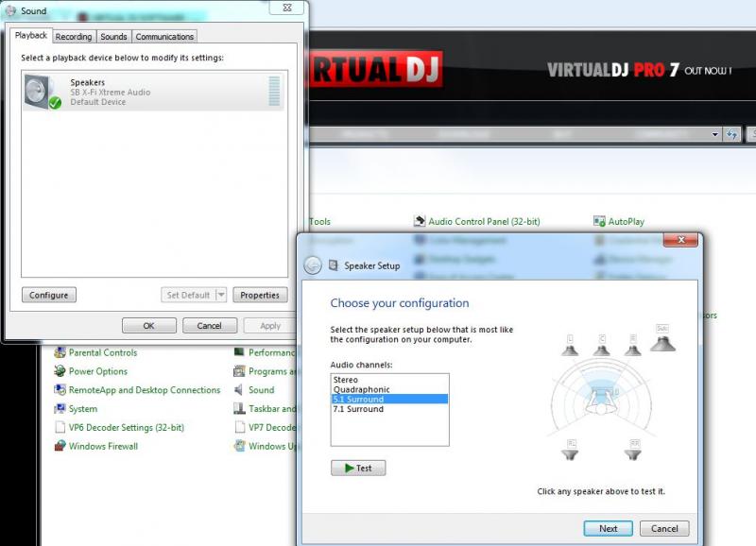Screen dimensions: 756x546
Task: Click the Power Options icon
Action: pyautogui.click(x=60, y=371)
